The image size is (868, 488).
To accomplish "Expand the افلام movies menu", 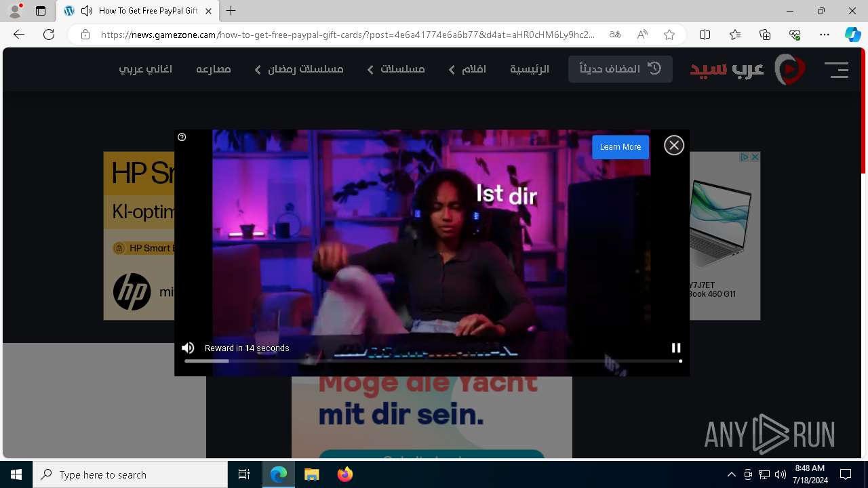I will tap(467, 69).
